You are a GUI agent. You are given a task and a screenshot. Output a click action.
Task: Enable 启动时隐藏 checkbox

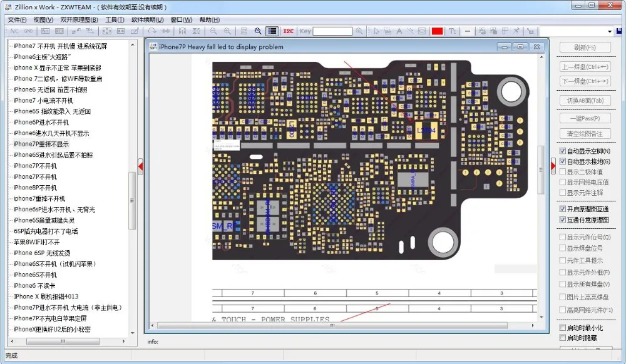point(563,338)
